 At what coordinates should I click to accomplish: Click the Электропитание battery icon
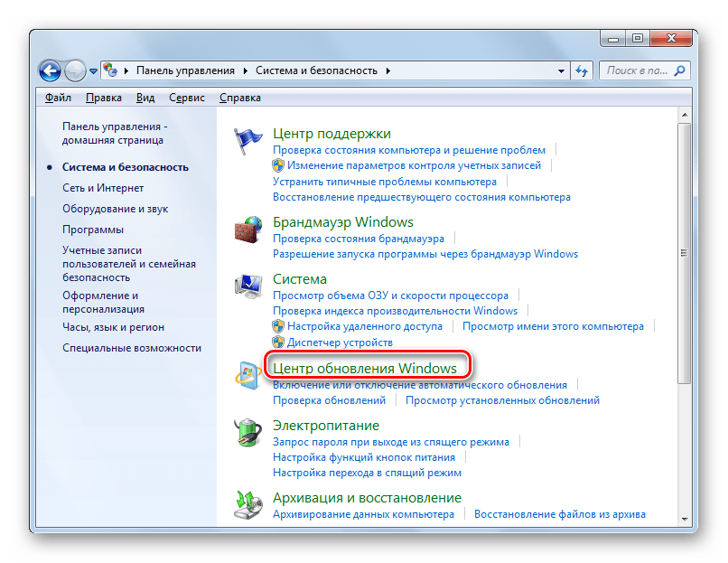click(x=247, y=433)
